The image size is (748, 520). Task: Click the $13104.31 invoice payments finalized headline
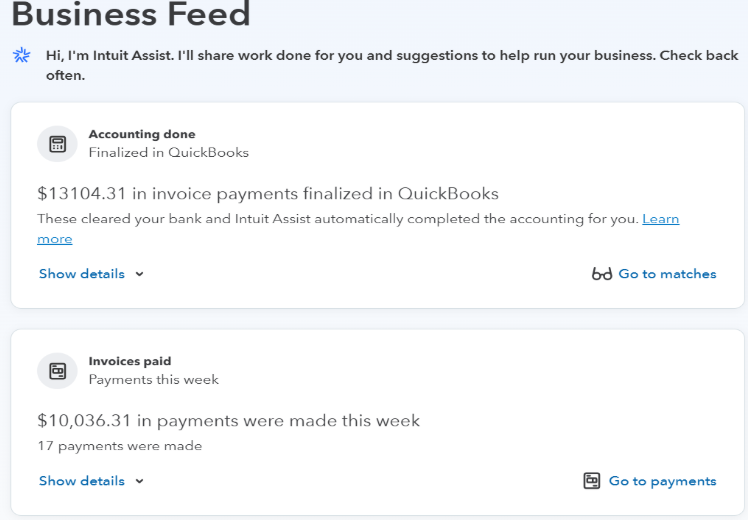tap(268, 194)
